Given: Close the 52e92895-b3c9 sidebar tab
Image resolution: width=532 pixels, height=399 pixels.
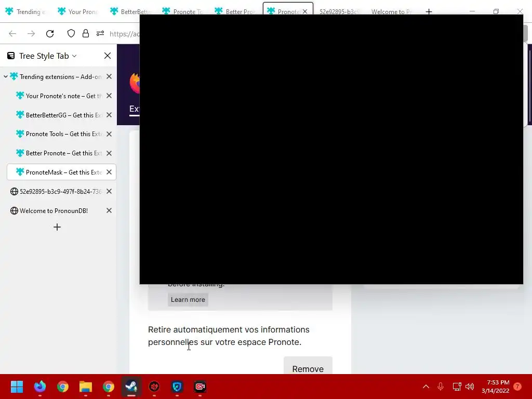Looking at the screenshot, I should [109, 191].
